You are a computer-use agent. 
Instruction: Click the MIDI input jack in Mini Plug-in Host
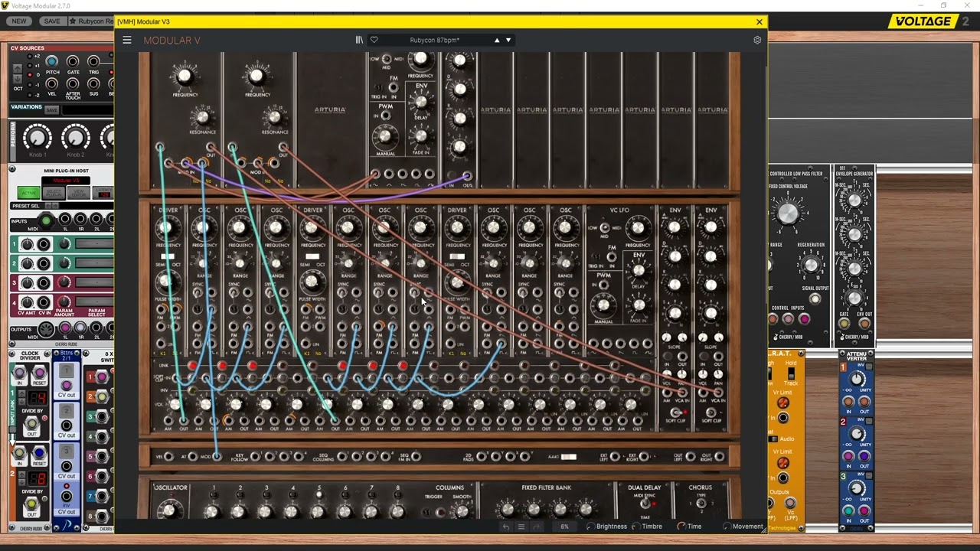coord(46,221)
